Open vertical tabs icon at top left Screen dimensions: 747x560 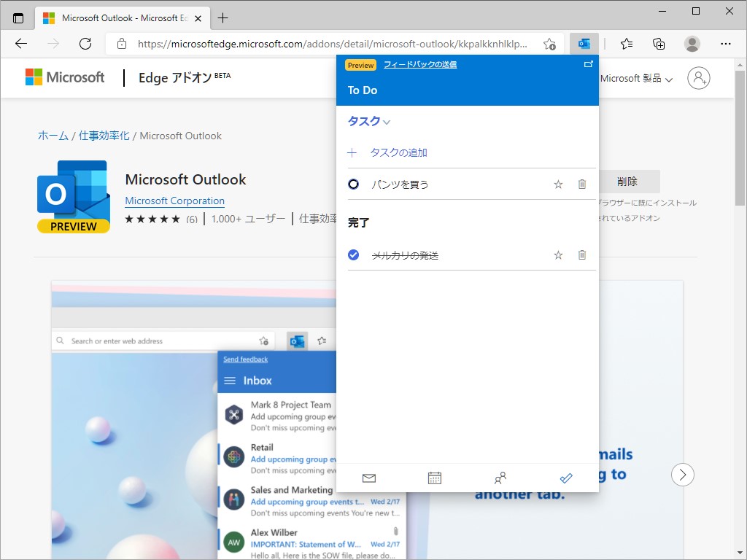click(18, 18)
